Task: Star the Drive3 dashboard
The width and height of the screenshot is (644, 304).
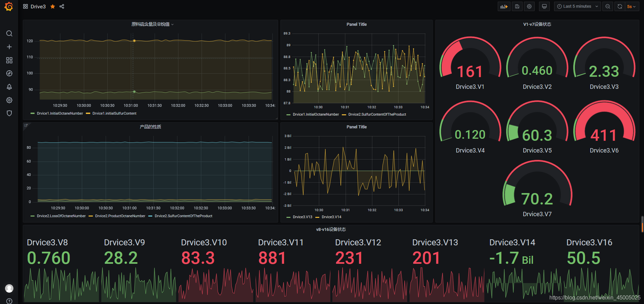Action: click(x=53, y=6)
